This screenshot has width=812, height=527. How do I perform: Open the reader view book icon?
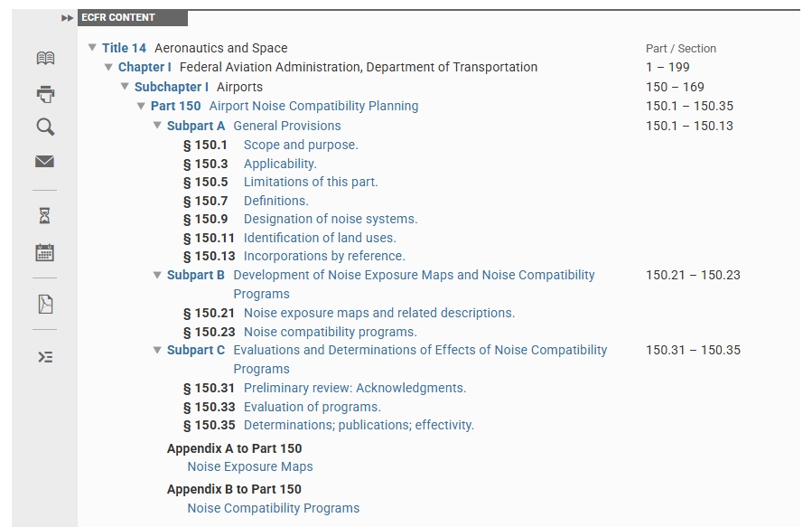coord(45,59)
